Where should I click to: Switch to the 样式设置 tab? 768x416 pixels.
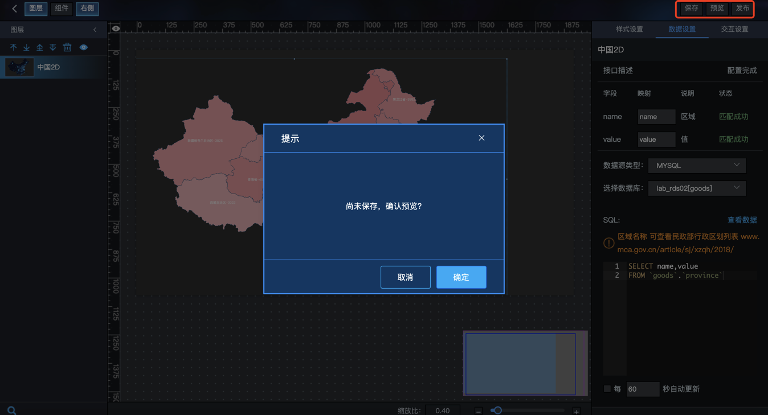coord(629,29)
